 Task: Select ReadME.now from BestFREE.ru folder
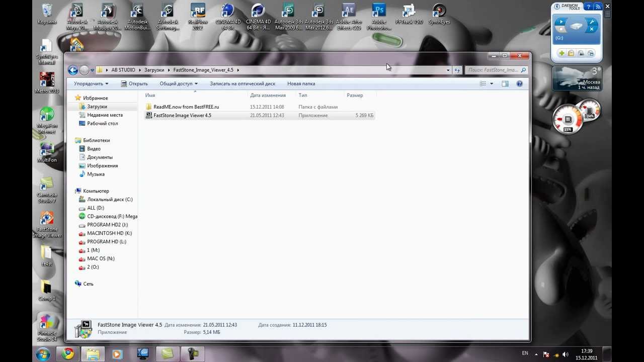tap(259, 107)
